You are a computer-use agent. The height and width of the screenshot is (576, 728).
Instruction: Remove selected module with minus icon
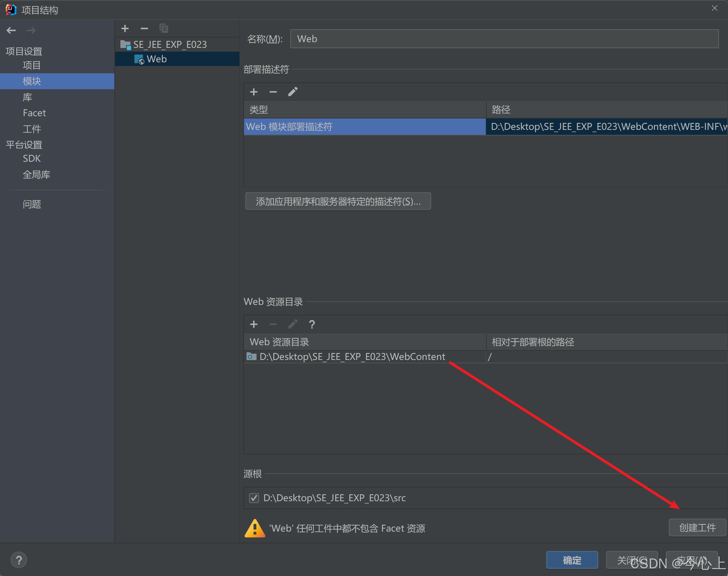[144, 28]
